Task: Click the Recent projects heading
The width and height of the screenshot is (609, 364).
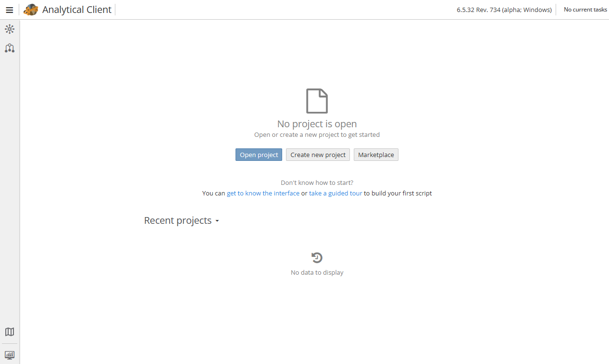Action: (177, 220)
